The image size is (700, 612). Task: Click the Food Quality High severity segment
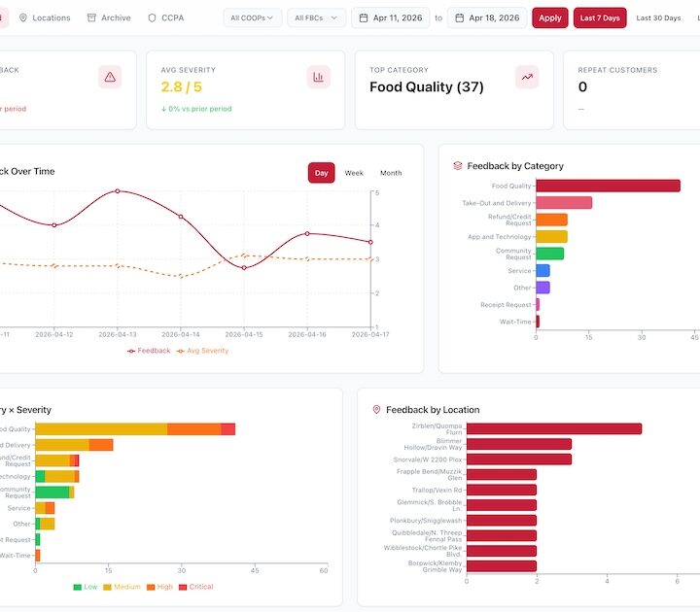[194, 429]
